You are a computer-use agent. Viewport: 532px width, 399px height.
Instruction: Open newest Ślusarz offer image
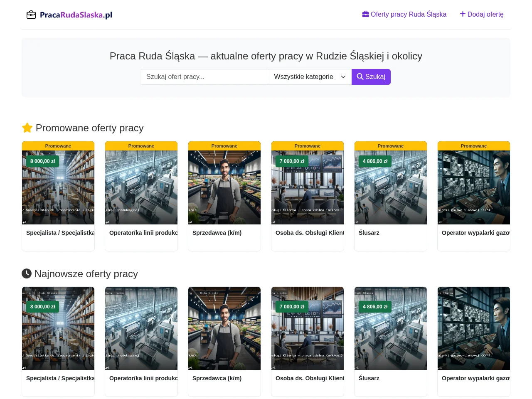point(391,328)
